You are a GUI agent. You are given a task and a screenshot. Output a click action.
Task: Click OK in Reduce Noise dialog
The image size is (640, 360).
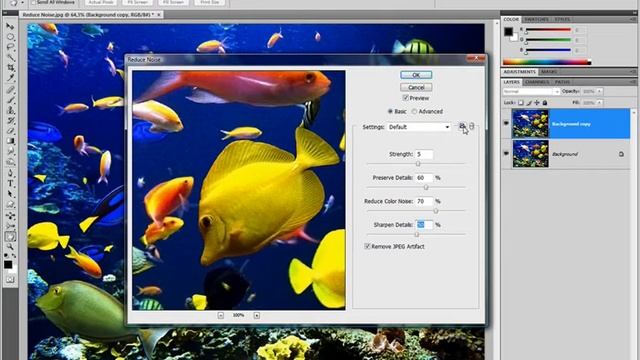(x=416, y=75)
